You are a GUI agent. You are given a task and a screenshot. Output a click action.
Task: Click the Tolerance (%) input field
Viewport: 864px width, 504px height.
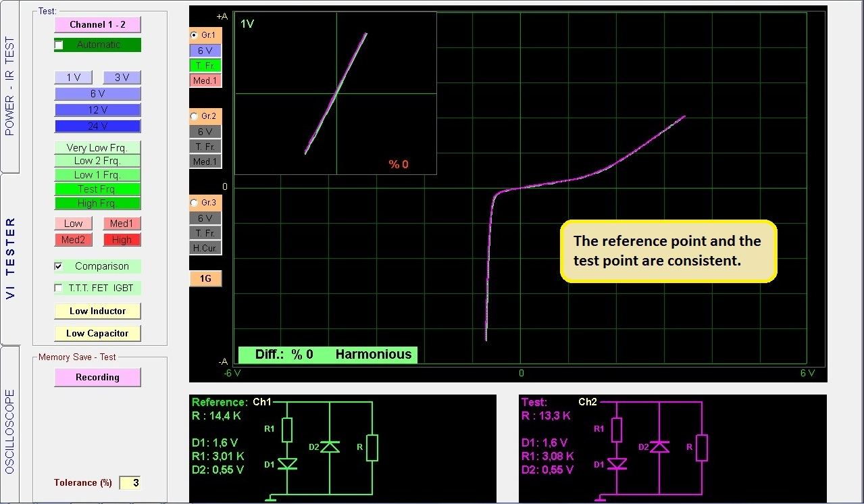coord(130,483)
